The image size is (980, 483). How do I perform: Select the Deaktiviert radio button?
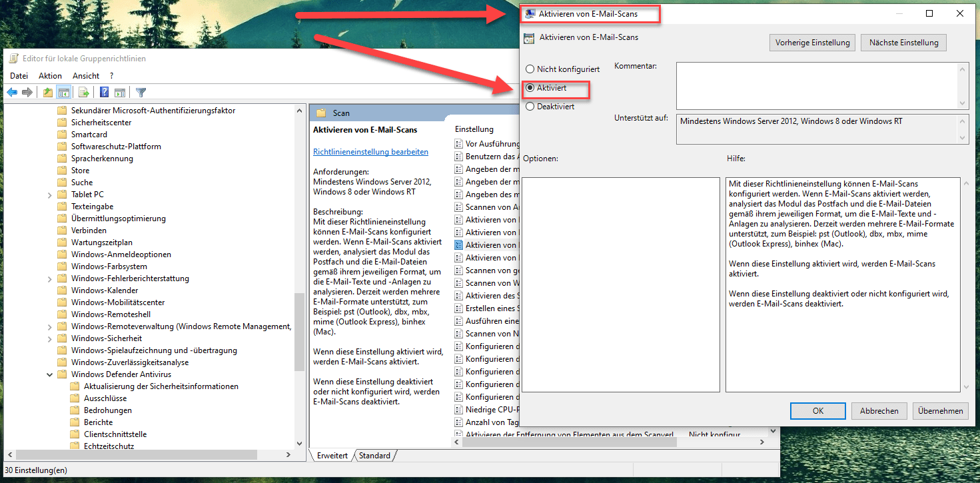click(x=530, y=106)
